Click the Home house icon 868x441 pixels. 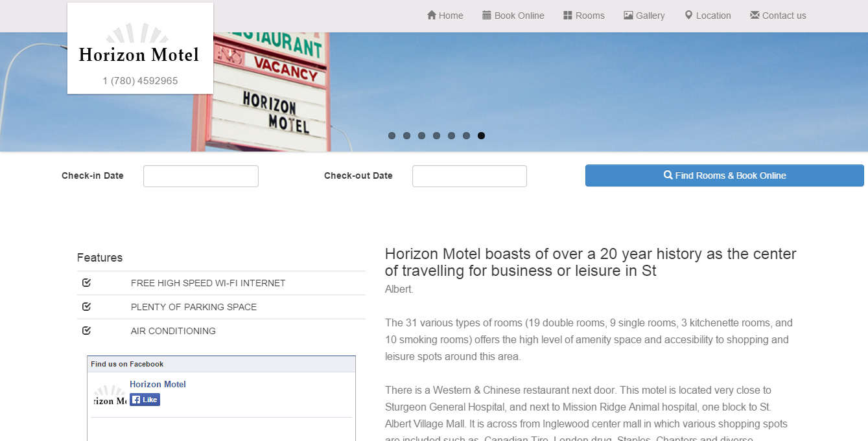click(x=432, y=15)
